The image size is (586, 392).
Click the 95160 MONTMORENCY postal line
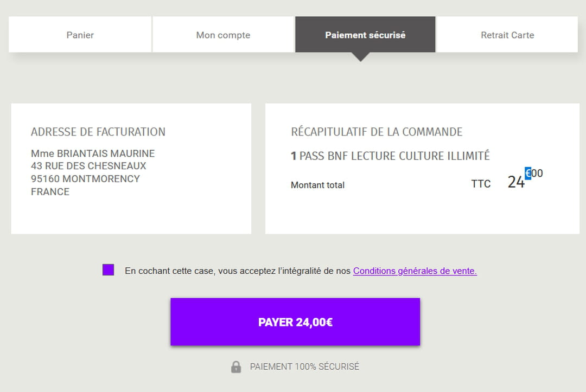(85, 179)
